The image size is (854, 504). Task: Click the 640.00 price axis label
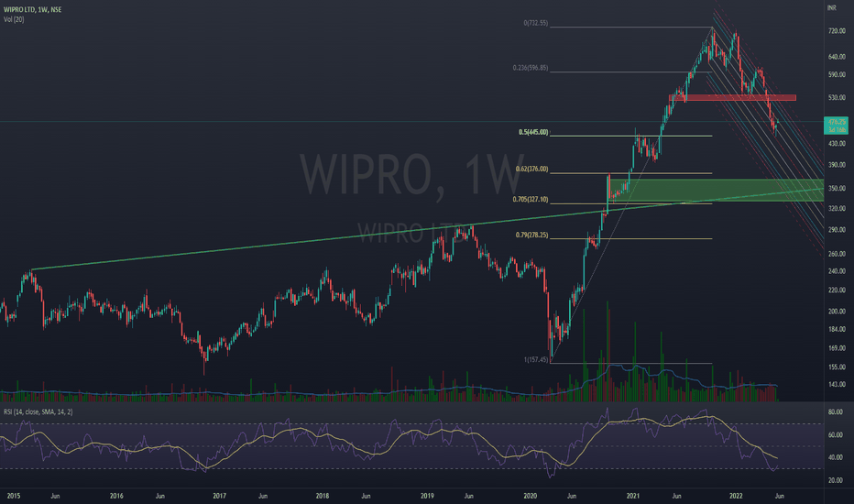click(x=837, y=57)
